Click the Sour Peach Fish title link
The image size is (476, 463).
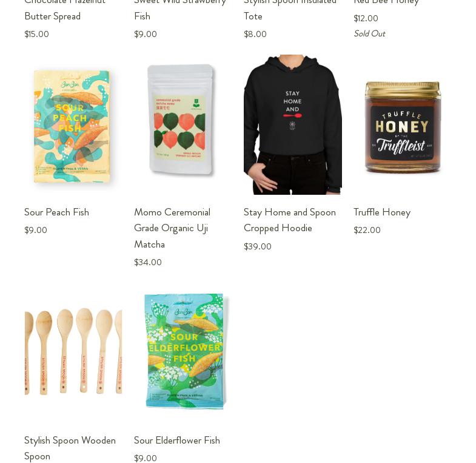56,212
